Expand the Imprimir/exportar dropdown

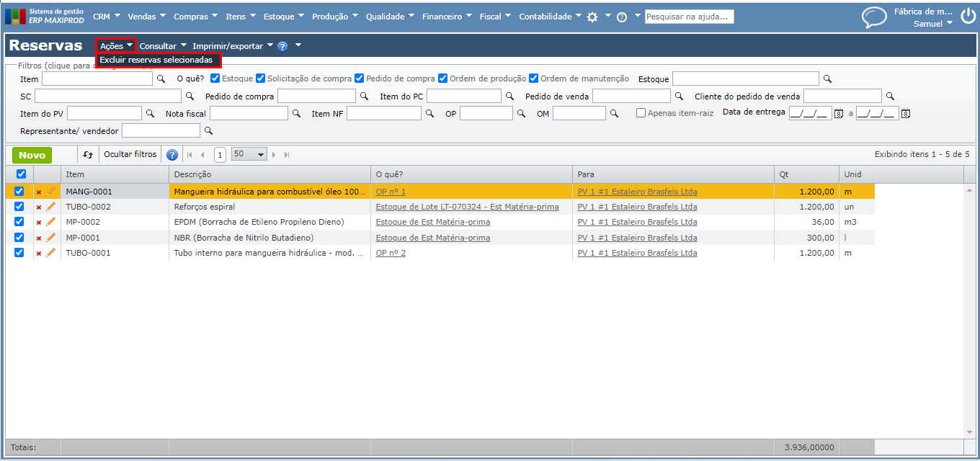coord(232,46)
